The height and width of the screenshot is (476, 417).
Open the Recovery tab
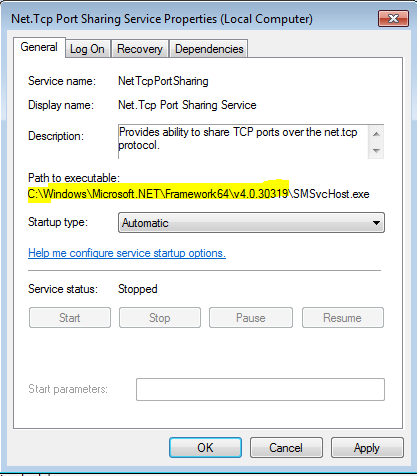140,49
